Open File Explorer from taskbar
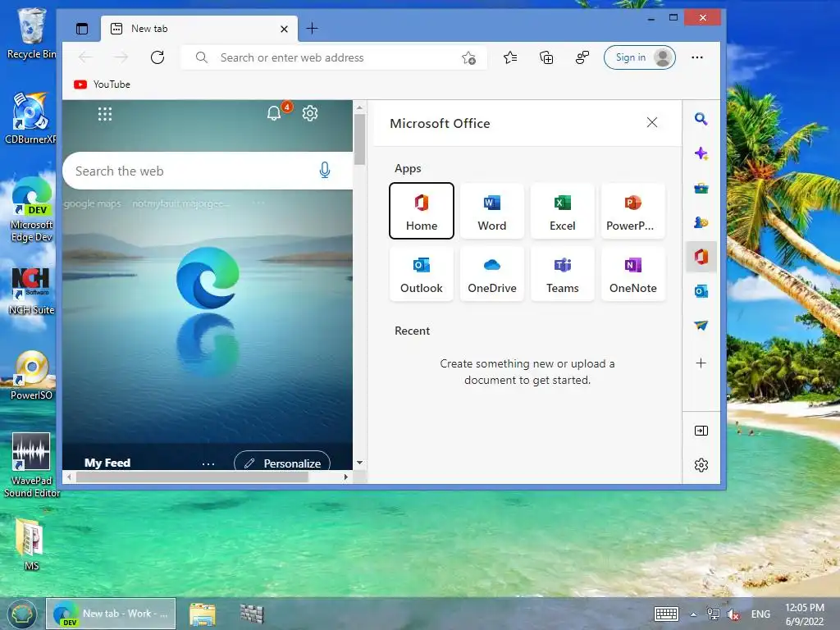840x630 pixels. pos(203,614)
